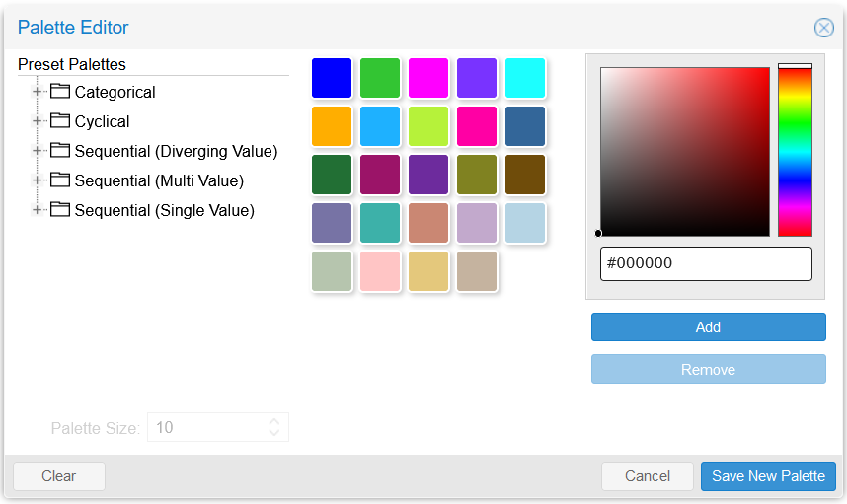847x504 pixels.
Task: Select the dark green swatch
Action: coord(332,175)
